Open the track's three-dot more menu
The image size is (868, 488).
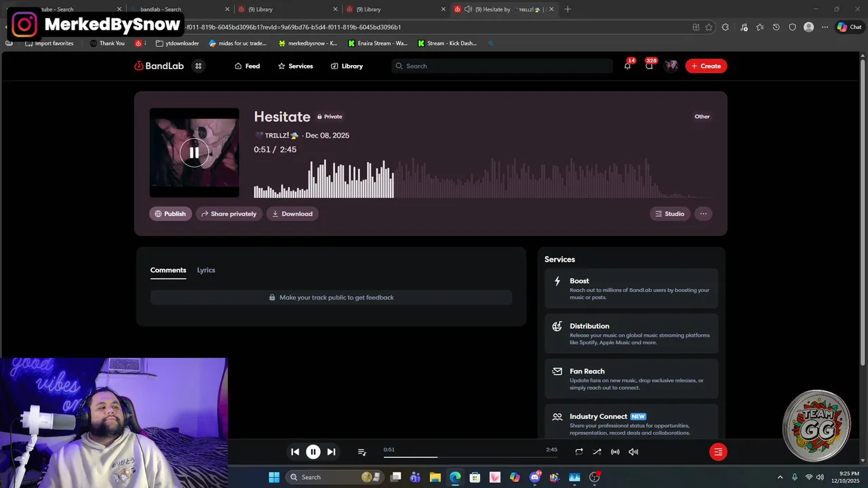tap(703, 213)
